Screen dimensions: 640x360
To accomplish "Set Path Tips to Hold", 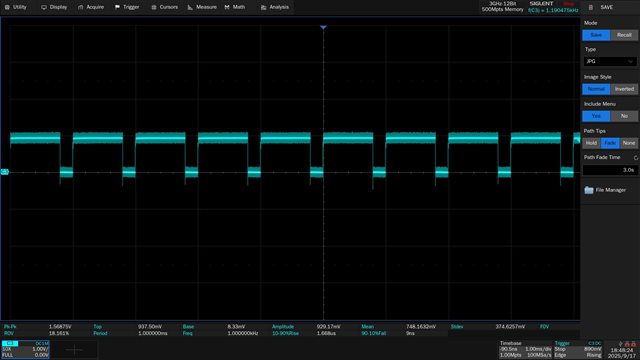I will (x=591, y=143).
